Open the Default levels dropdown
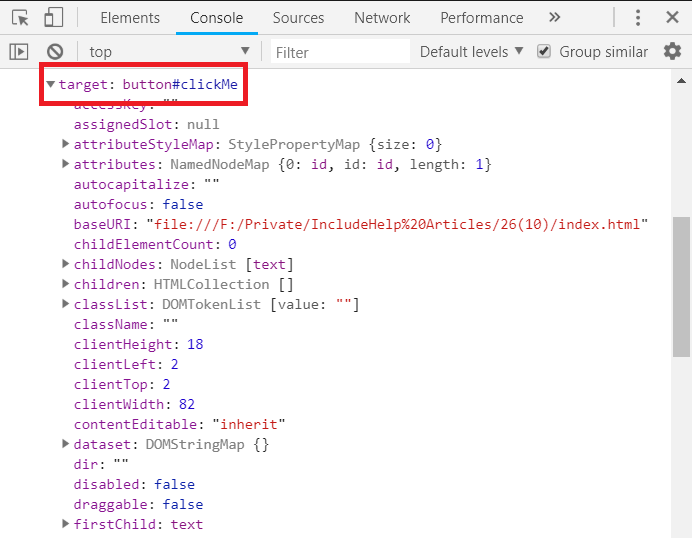 tap(471, 52)
